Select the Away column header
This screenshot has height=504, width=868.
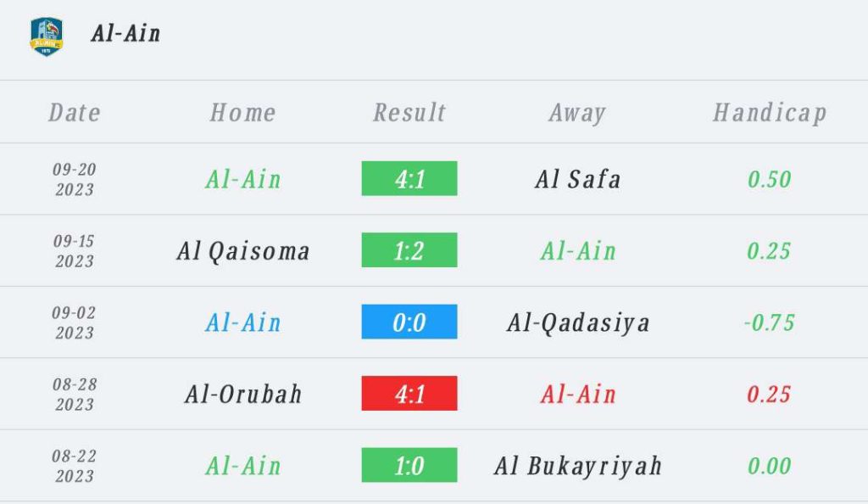(x=577, y=113)
